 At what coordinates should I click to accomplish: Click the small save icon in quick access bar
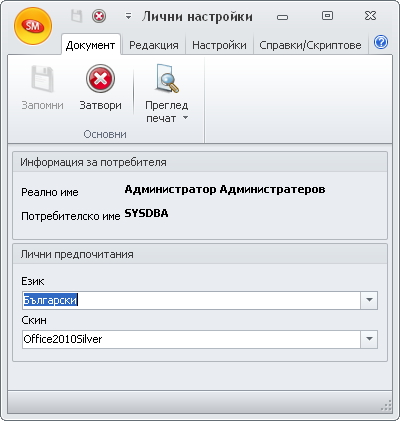[77, 16]
